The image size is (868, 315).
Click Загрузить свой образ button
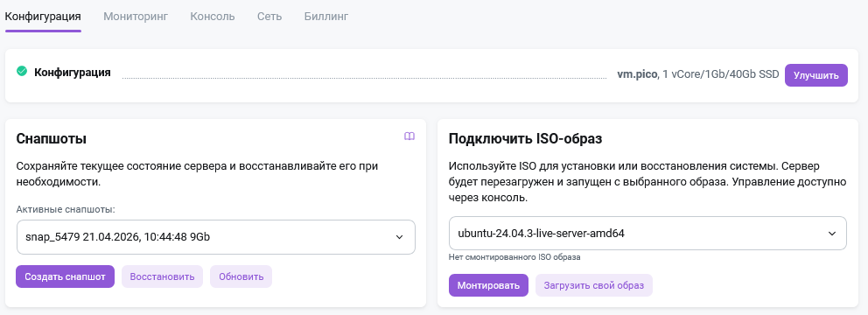(x=594, y=285)
